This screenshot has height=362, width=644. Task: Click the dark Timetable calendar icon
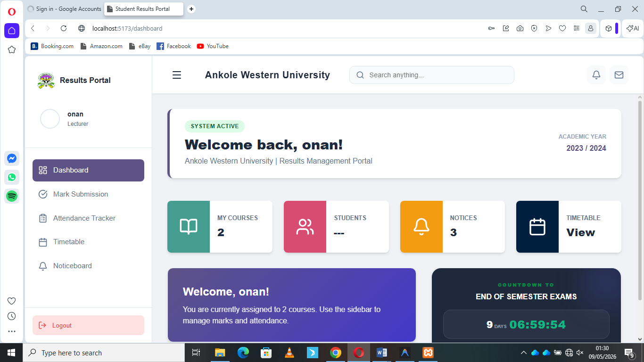(537, 227)
